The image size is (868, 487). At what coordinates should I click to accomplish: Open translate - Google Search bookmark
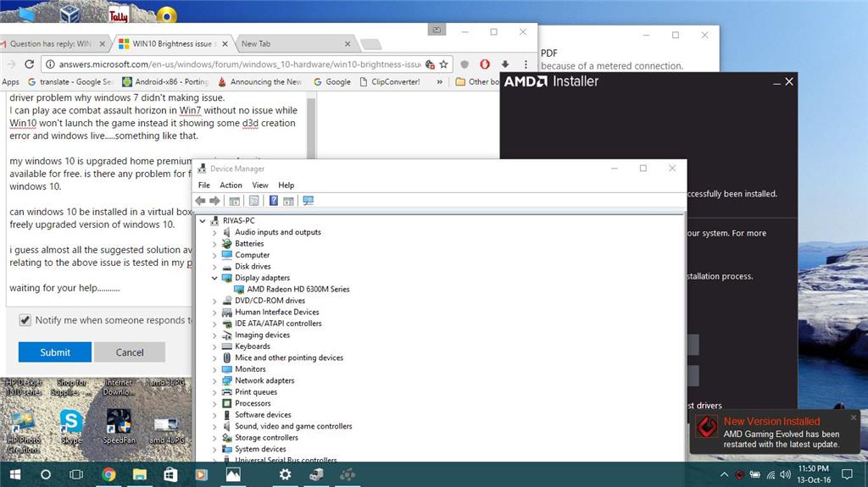click(x=70, y=82)
